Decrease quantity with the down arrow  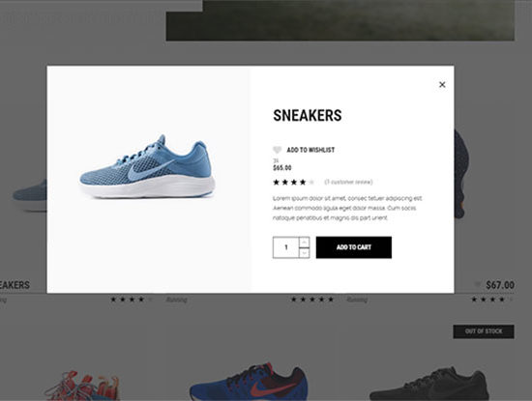pos(304,253)
